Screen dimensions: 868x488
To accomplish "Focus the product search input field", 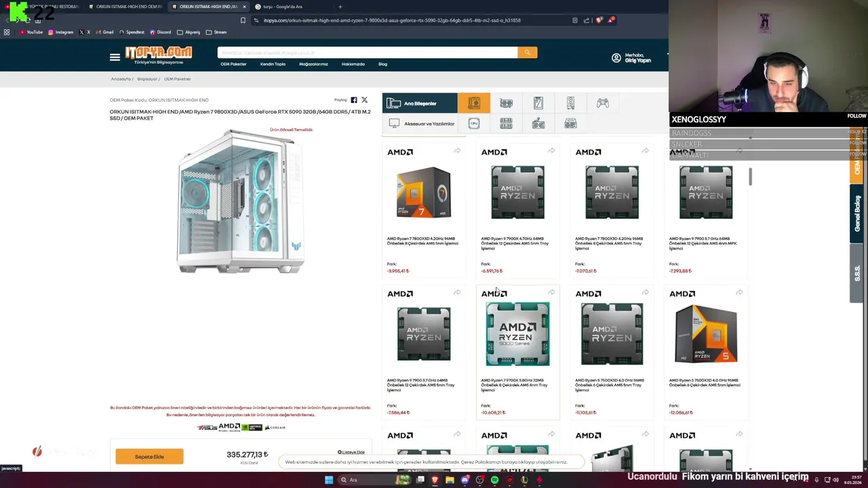I will [368, 52].
